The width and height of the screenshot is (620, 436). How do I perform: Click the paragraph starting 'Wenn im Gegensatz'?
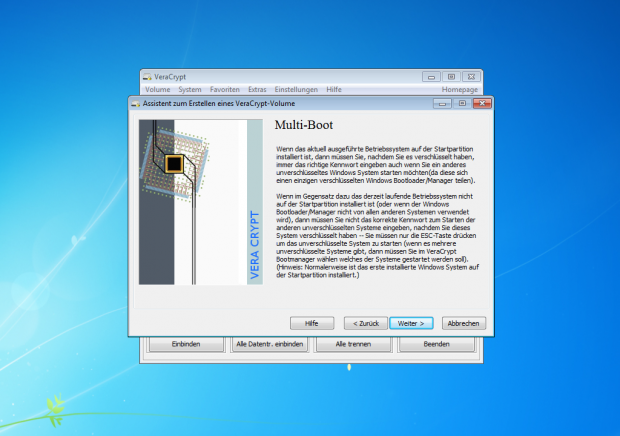click(x=378, y=236)
